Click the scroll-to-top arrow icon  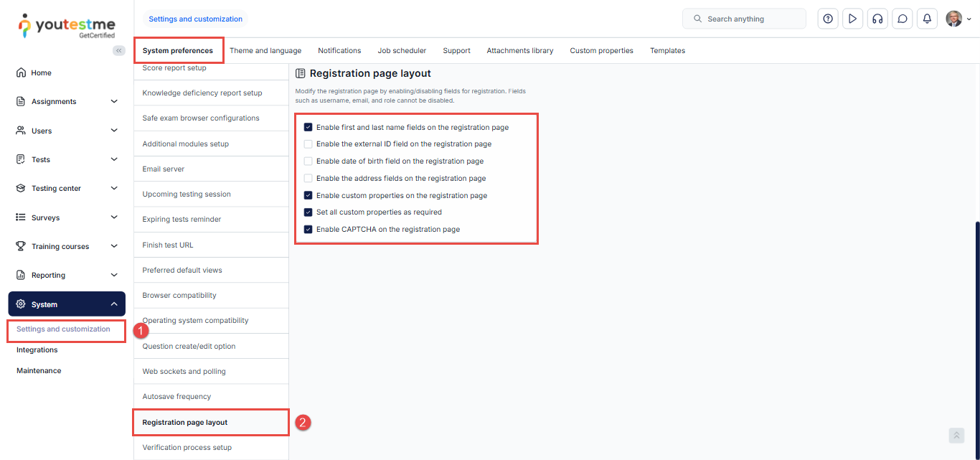(x=956, y=436)
